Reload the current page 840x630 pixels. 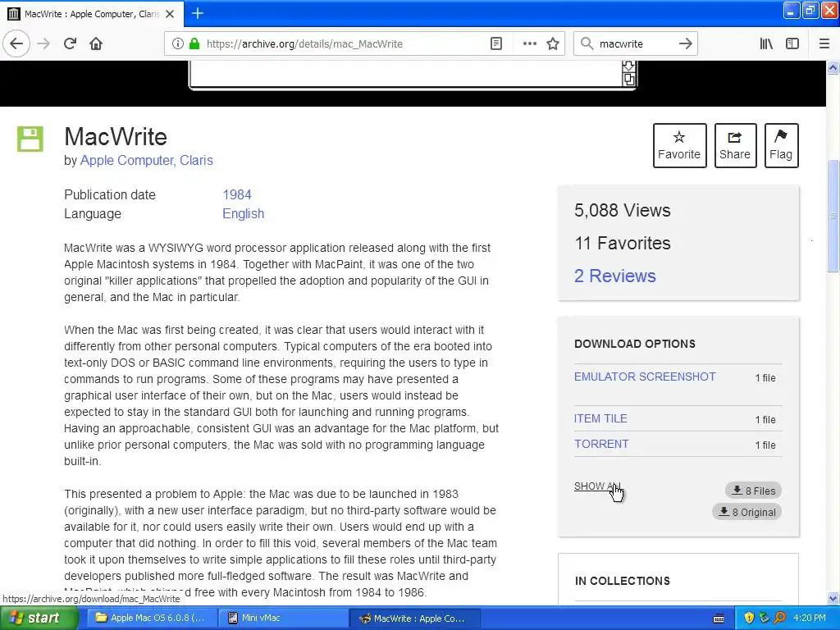(70, 44)
